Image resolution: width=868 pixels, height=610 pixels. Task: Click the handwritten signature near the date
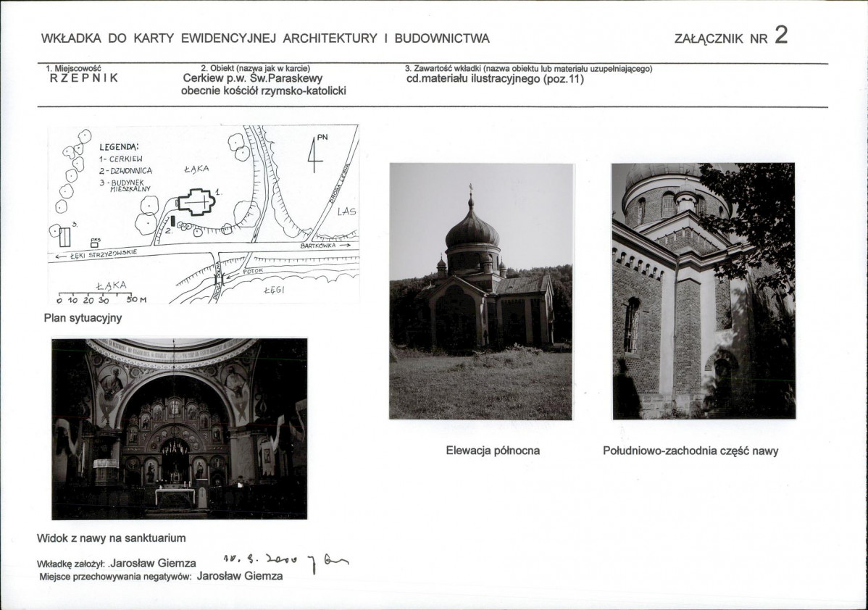pos(329,565)
